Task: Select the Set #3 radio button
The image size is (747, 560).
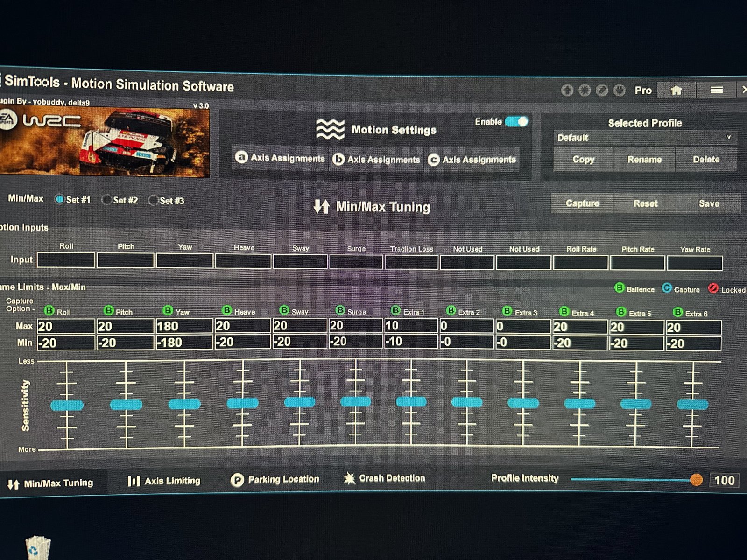Action: point(153,200)
